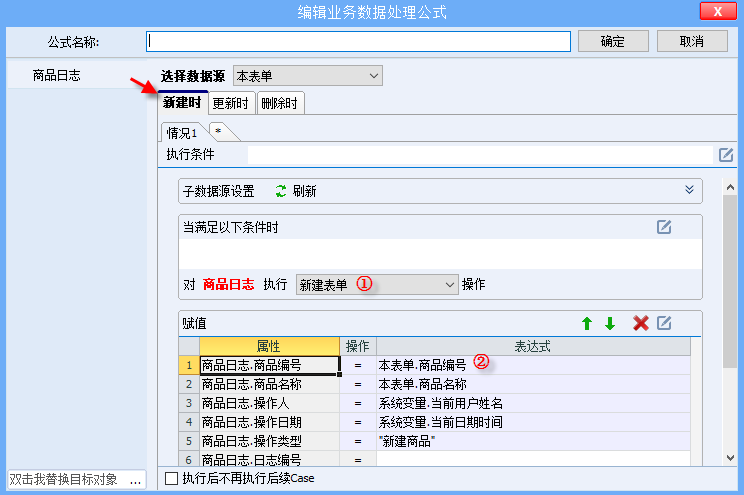Click the green up arrow in 赋值
Screen dimensions: 744x495
point(587,324)
